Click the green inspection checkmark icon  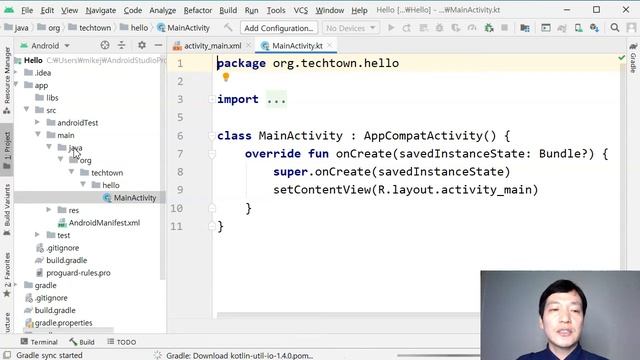[x=622, y=58]
